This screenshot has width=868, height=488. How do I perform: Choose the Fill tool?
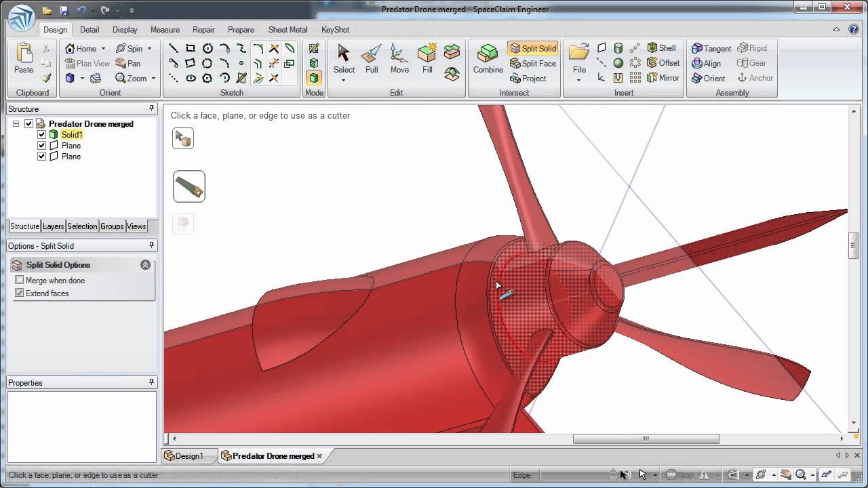pos(427,59)
